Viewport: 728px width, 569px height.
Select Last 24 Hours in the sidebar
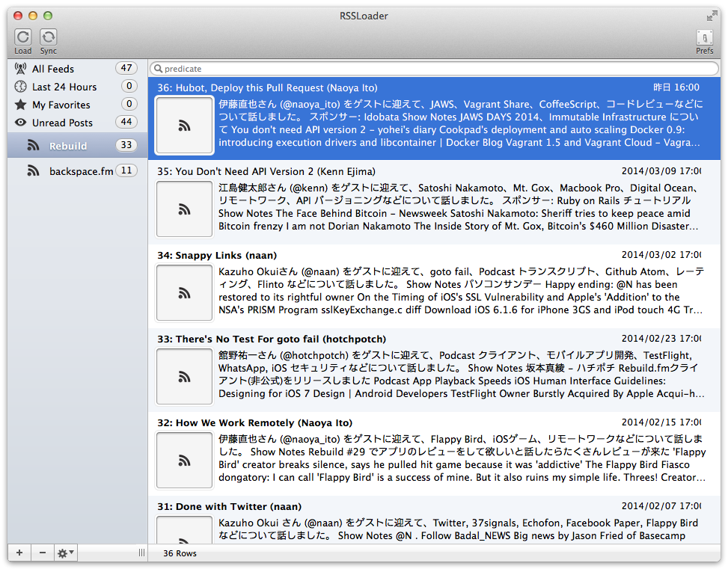(77, 86)
